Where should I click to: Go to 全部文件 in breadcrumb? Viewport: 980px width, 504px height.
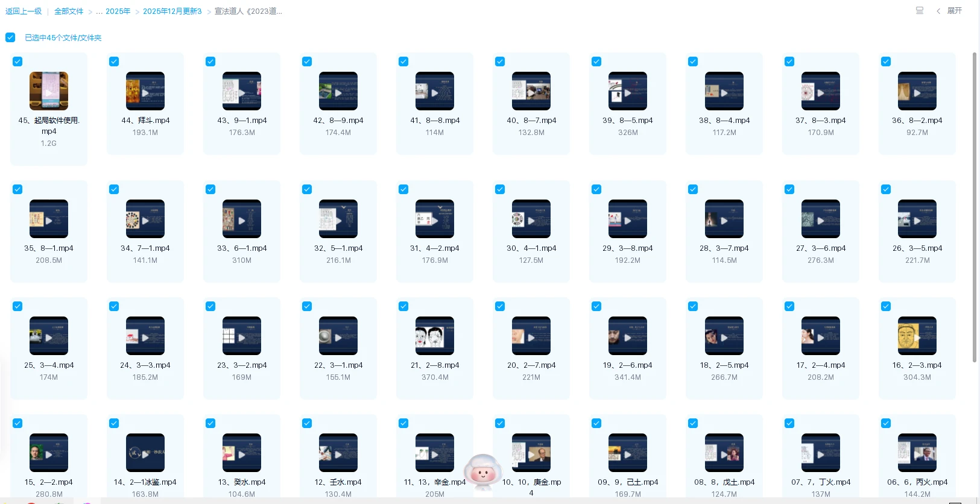coord(69,11)
